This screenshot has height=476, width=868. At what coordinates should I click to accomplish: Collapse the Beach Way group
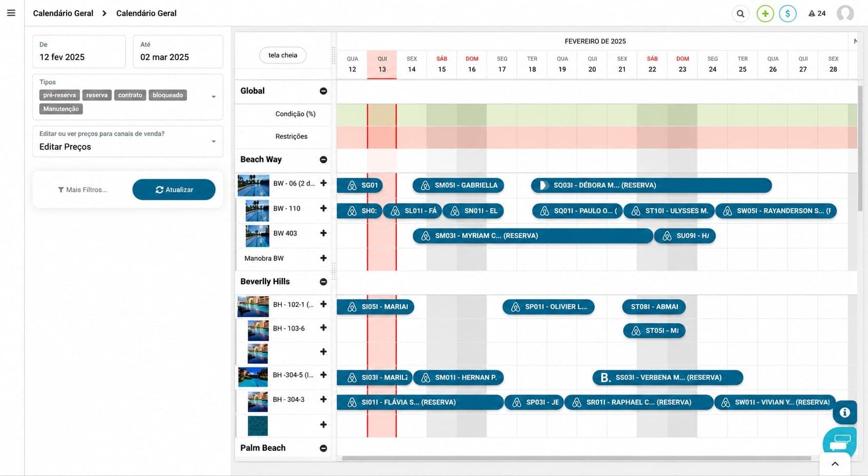324,159
